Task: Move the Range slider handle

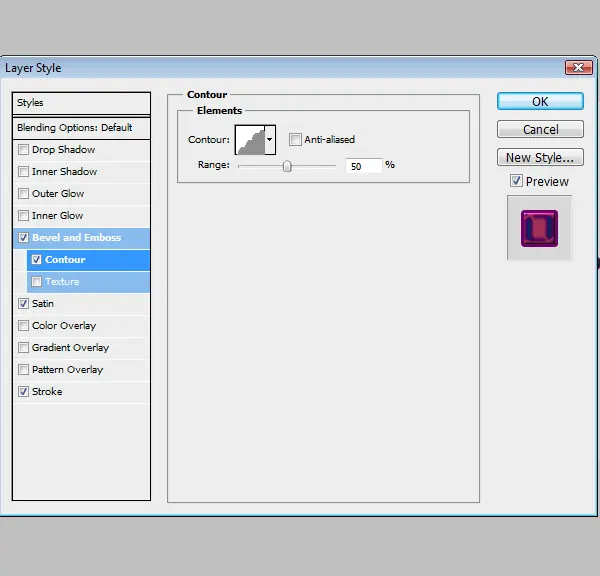Action: click(x=287, y=166)
